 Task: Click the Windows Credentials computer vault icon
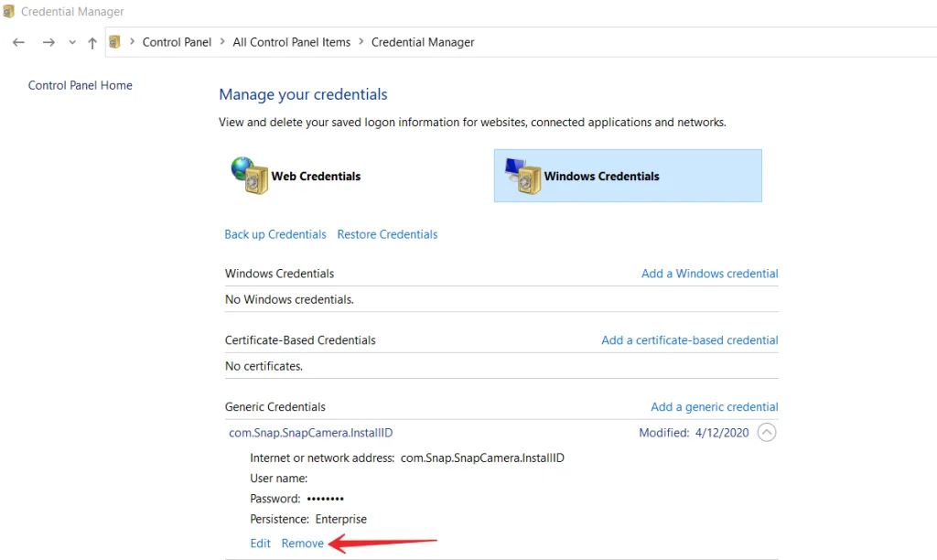(x=522, y=176)
